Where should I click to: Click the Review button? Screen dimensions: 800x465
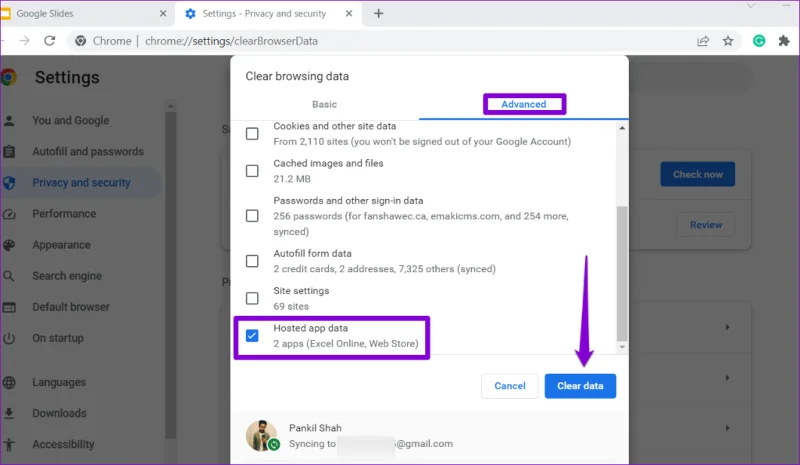(706, 225)
